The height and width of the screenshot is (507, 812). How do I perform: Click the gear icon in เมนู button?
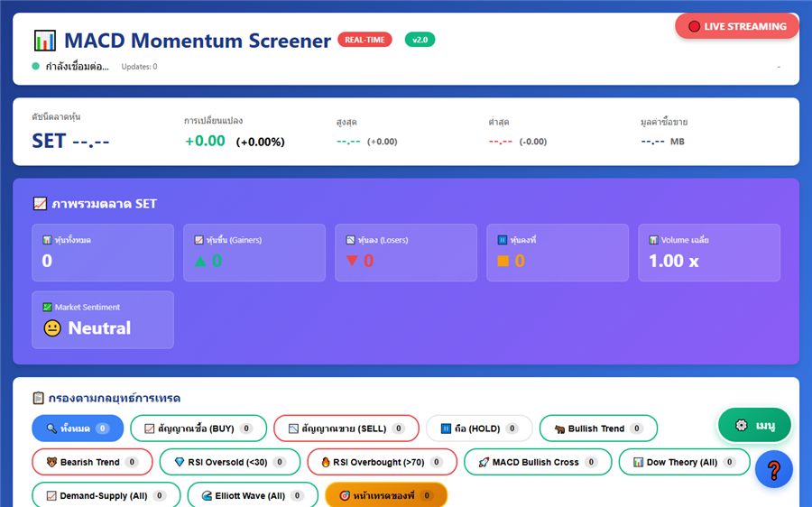coord(742,425)
